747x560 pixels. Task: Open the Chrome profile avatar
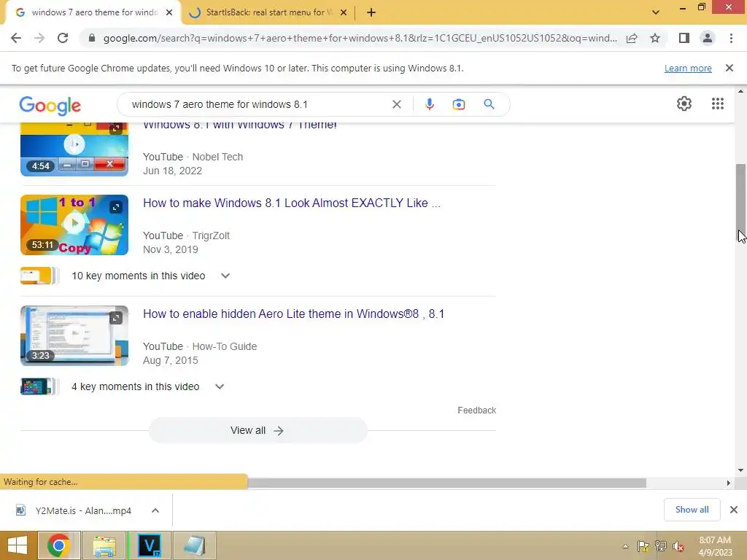(708, 38)
